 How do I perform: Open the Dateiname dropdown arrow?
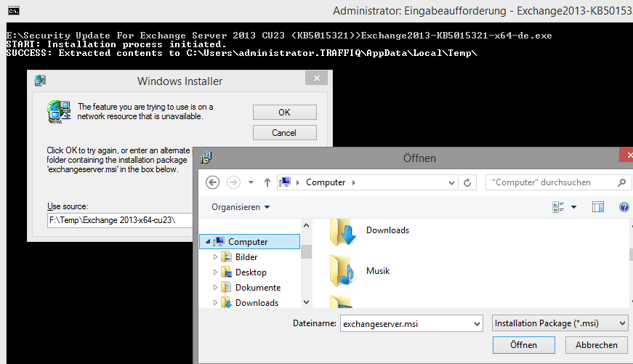pyautogui.click(x=477, y=323)
